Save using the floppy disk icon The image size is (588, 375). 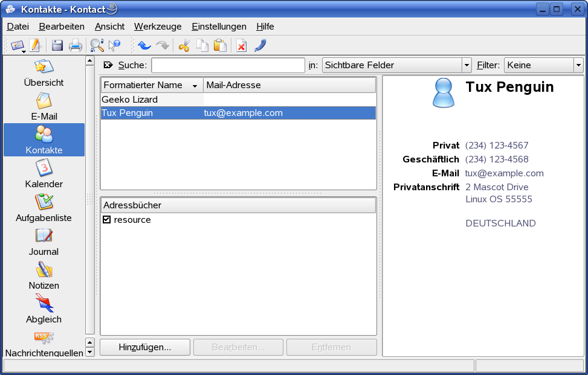pyautogui.click(x=57, y=45)
